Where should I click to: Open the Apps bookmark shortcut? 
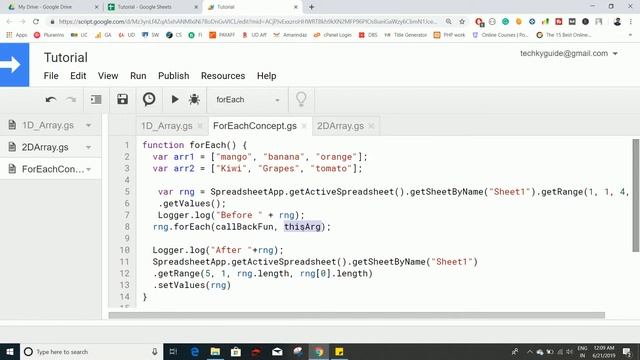[17, 35]
